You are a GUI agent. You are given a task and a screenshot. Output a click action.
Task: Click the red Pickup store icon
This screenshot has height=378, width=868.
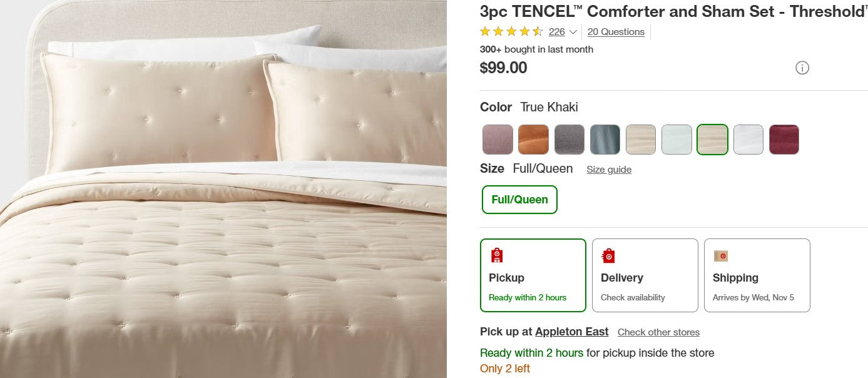click(x=496, y=255)
